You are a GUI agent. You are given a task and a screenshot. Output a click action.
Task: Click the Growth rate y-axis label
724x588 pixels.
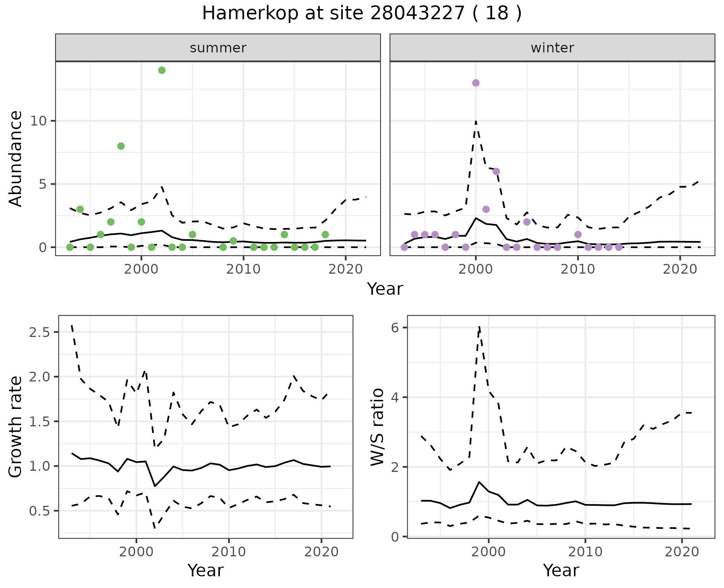[16, 427]
